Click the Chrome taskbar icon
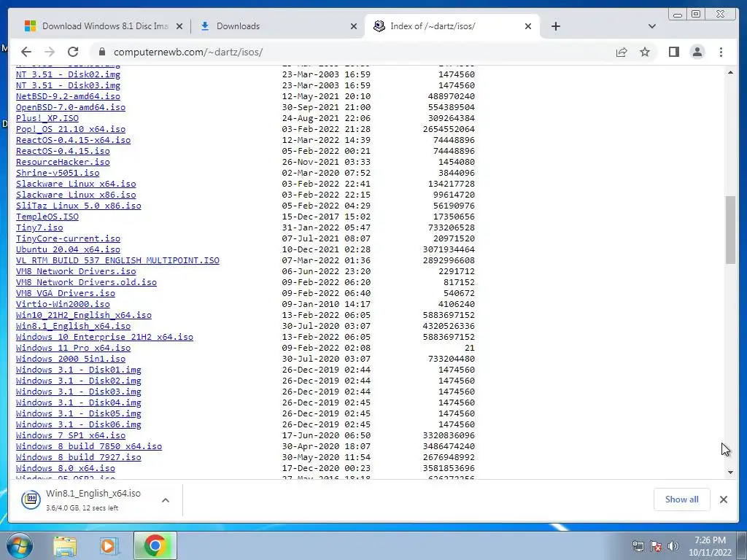This screenshot has height=560, width=747. click(x=155, y=545)
